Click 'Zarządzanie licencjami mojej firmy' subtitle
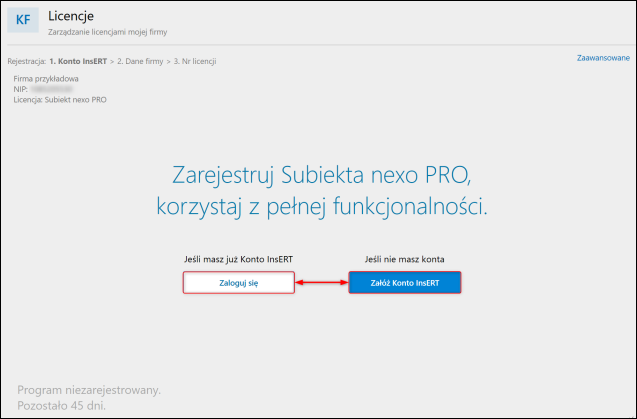The width and height of the screenshot is (637, 419). (x=108, y=32)
